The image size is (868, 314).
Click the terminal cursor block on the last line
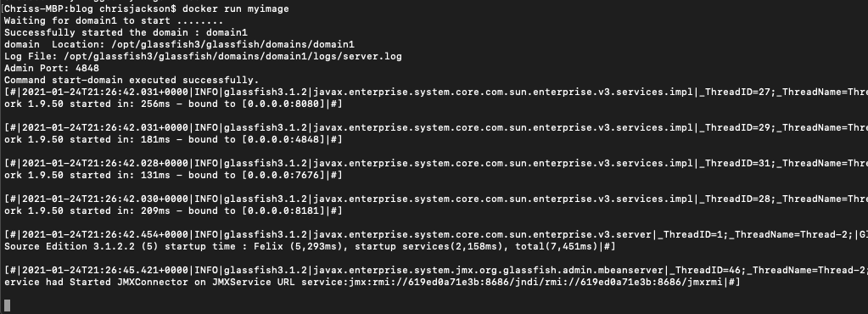7,306
